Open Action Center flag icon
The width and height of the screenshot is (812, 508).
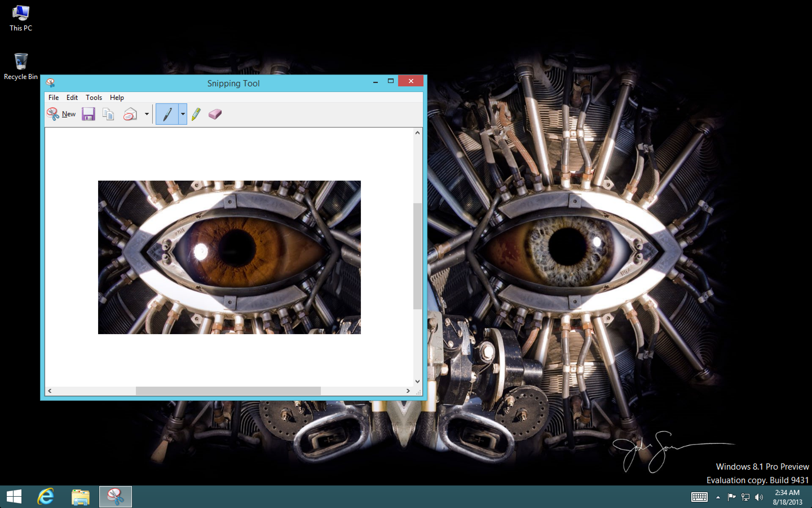pyautogui.click(x=731, y=497)
